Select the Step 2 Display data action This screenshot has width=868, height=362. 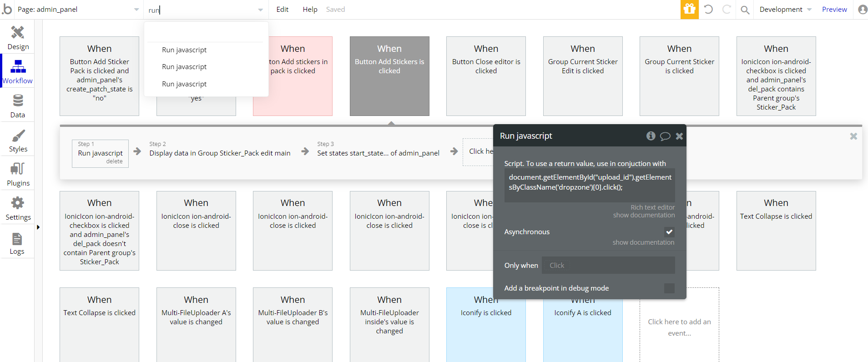(x=220, y=153)
